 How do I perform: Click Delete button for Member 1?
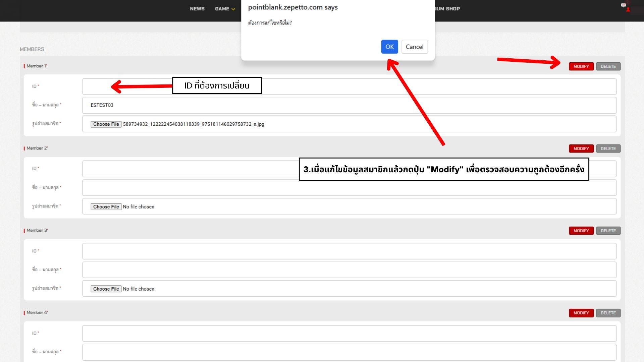coord(608,66)
